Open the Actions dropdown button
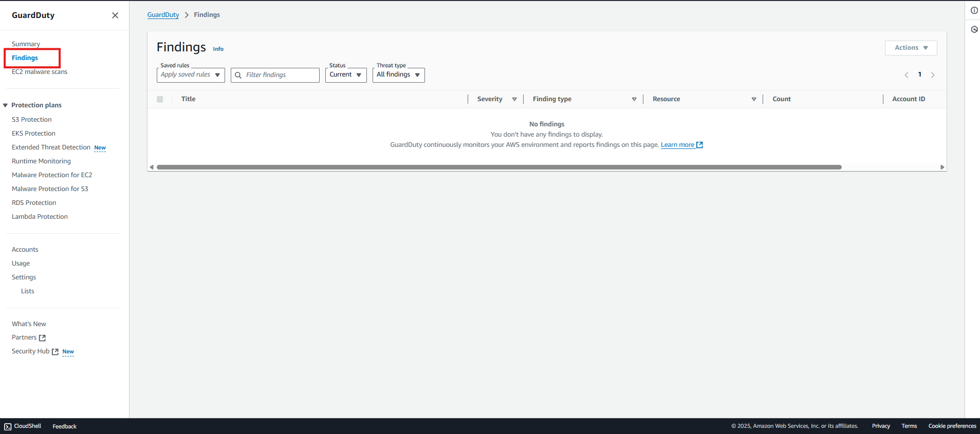The image size is (980, 434). coord(911,48)
